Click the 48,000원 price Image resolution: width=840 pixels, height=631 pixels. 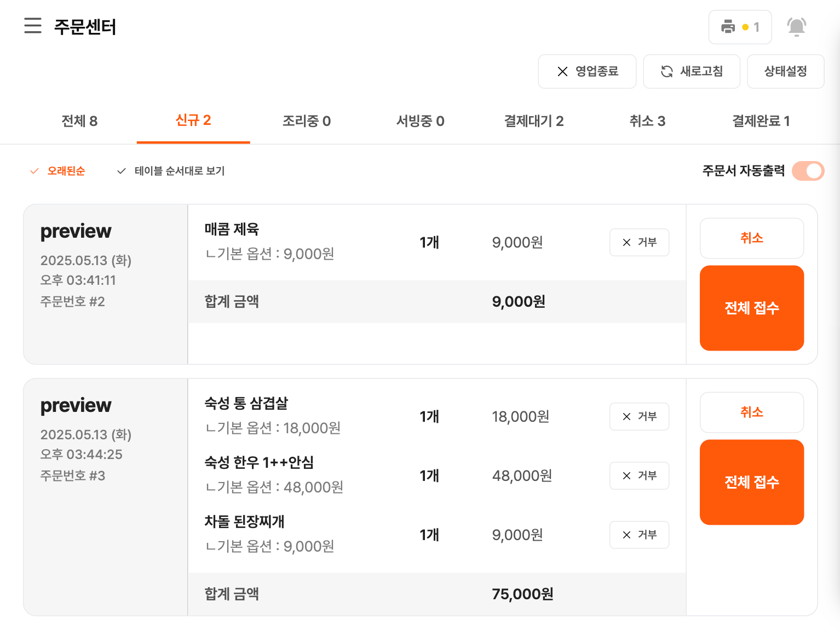click(x=522, y=475)
